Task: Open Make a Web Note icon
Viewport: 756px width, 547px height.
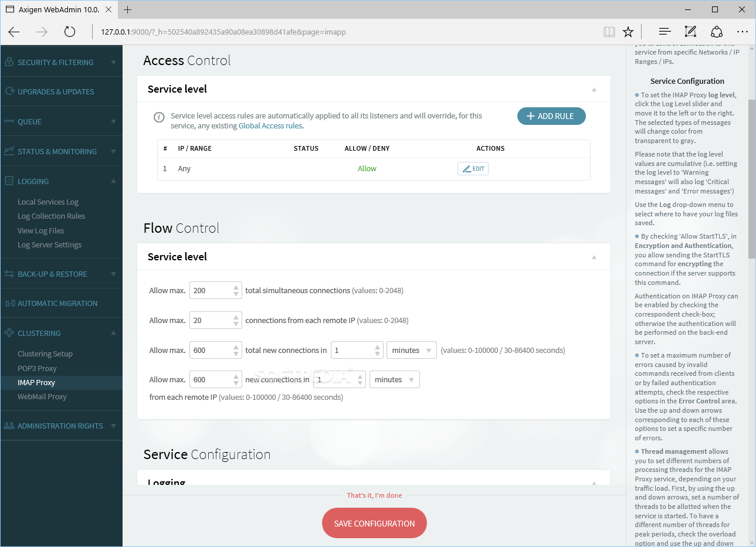Action: point(690,32)
